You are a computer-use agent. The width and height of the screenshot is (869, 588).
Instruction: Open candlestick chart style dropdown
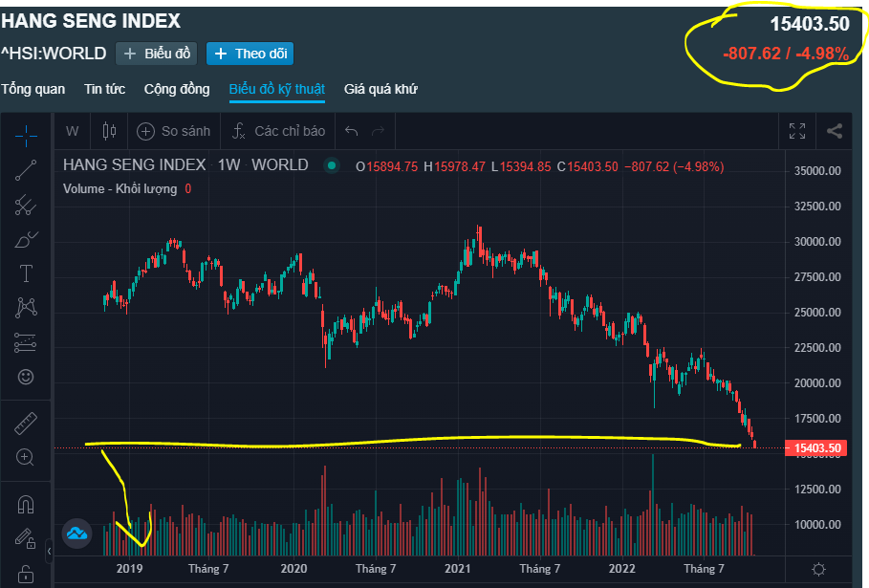tap(108, 131)
